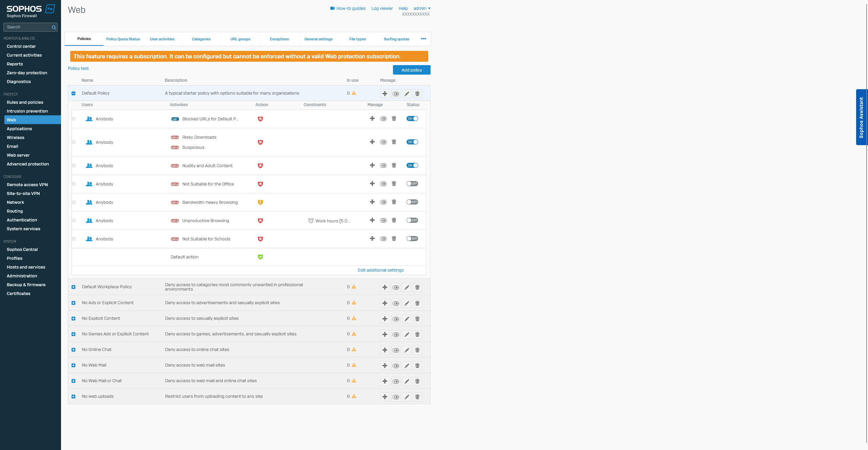Viewport: 868px width, 450px height.
Task: Turn off the Blocked URLs rule status toggle
Action: pyautogui.click(x=412, y=119)
